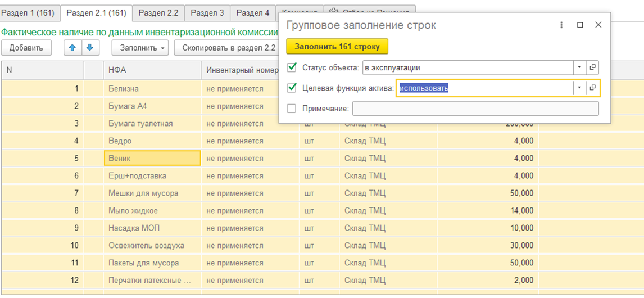Screen dimensions: 644x298
Task: Go to the Раздел 3 tab
Action: [207, 13]
